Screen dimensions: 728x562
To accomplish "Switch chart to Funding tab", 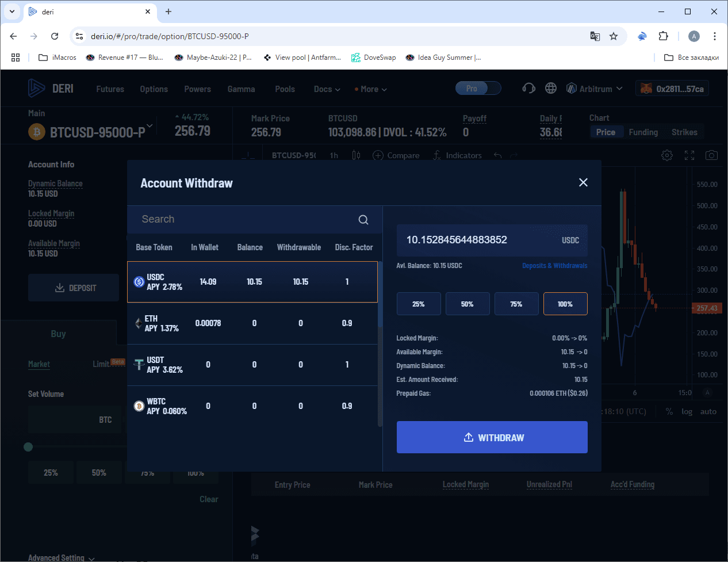I will coord(643,132).
